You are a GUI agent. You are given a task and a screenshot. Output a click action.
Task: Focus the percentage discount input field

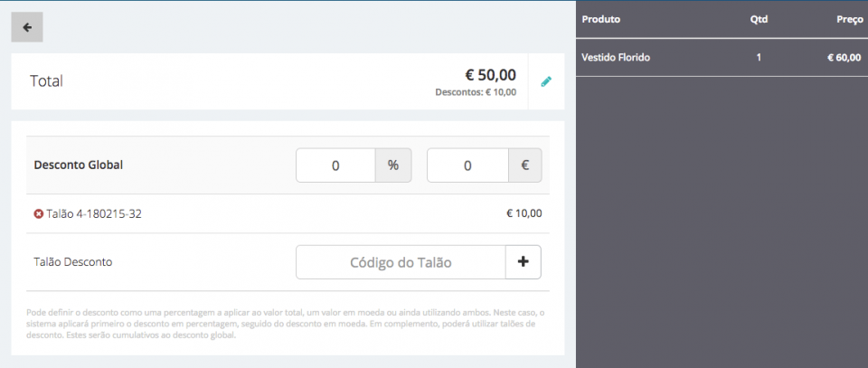[335, 165]
